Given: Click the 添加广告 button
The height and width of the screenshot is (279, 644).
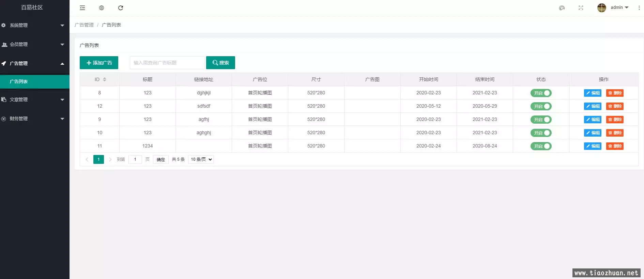Looking at the screenshot, I should coord(99,63).
